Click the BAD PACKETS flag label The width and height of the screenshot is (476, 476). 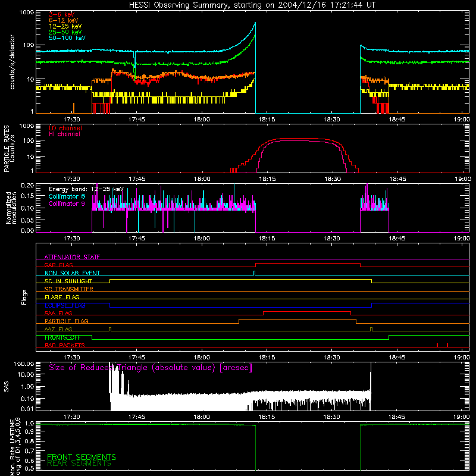pyautogui.click(x=65, y=345)
